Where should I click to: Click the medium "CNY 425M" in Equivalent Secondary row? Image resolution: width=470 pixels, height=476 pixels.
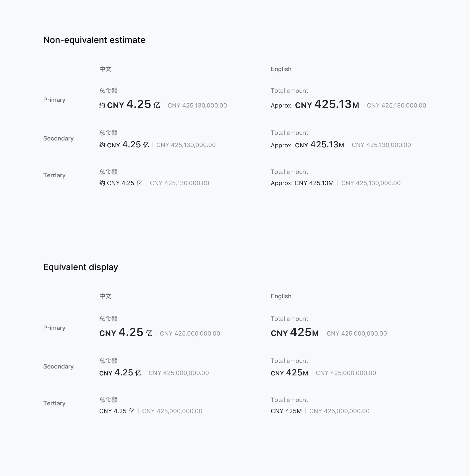pos(289,373)
